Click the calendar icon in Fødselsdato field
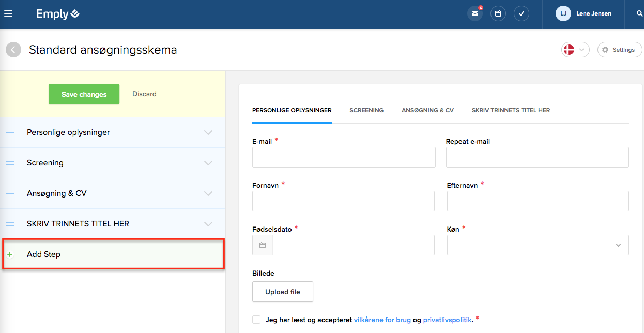The height and width of the screenshot is (333, 644). (x=263, y=245)
